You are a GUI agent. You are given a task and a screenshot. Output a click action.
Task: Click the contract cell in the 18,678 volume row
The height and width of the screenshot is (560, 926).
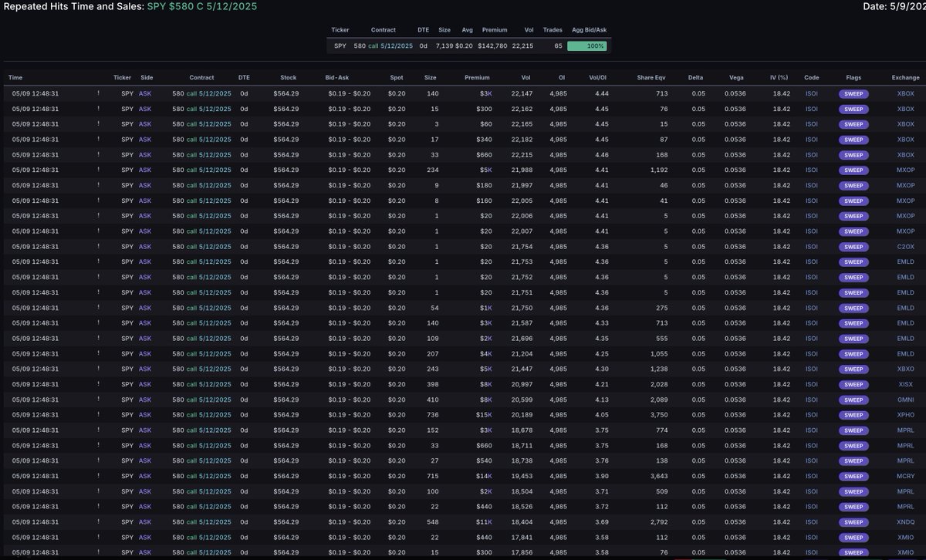pos(201,430)
